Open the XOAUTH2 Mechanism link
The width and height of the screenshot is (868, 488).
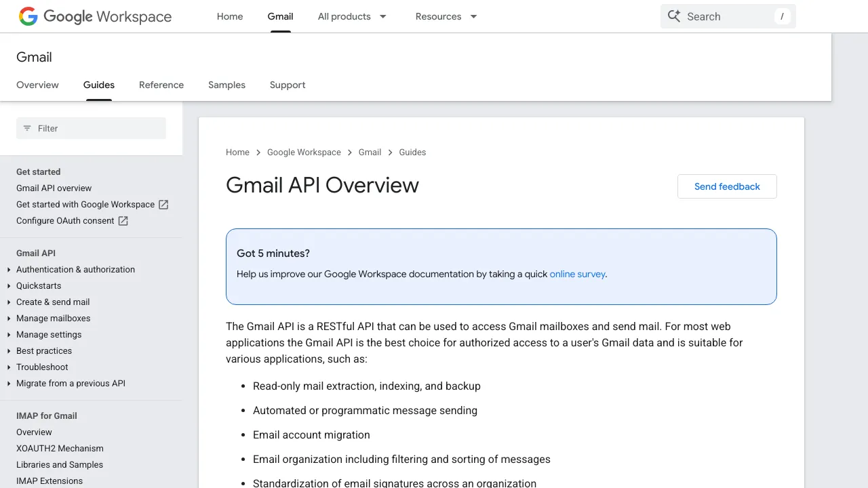point(60,449)
